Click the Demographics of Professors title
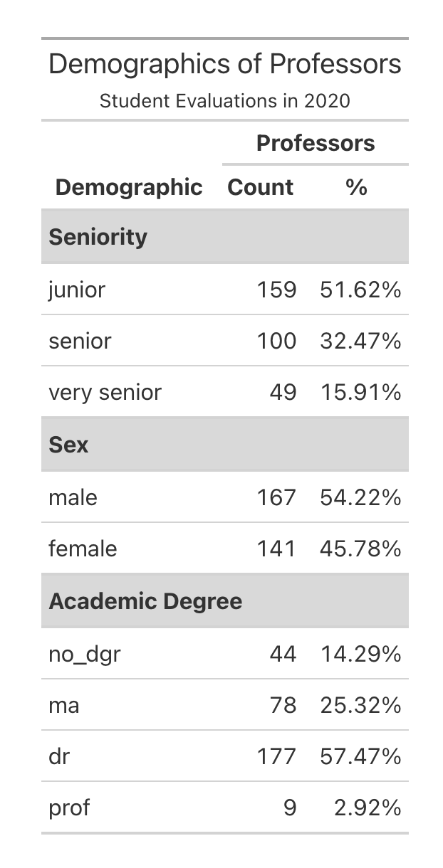This screenshot has height=868, width=443. pos(225,65)
